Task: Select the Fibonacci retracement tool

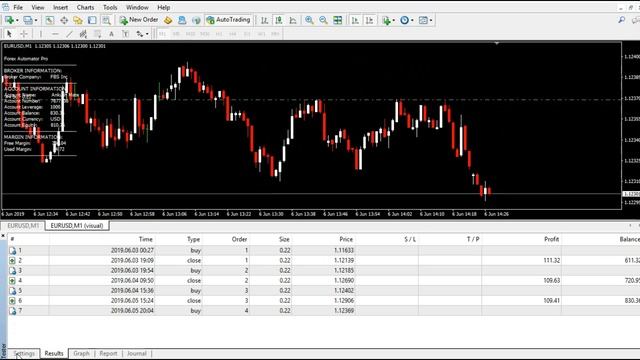Action: point(98,34)
